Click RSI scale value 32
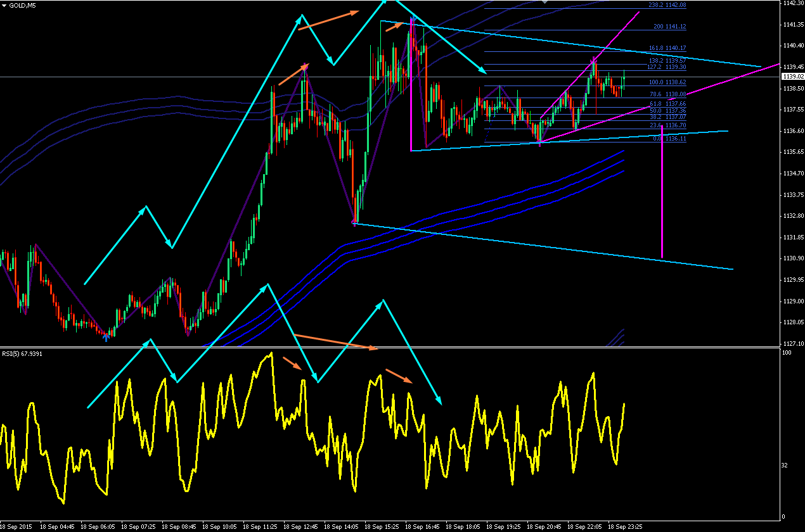 coord(786,465)
